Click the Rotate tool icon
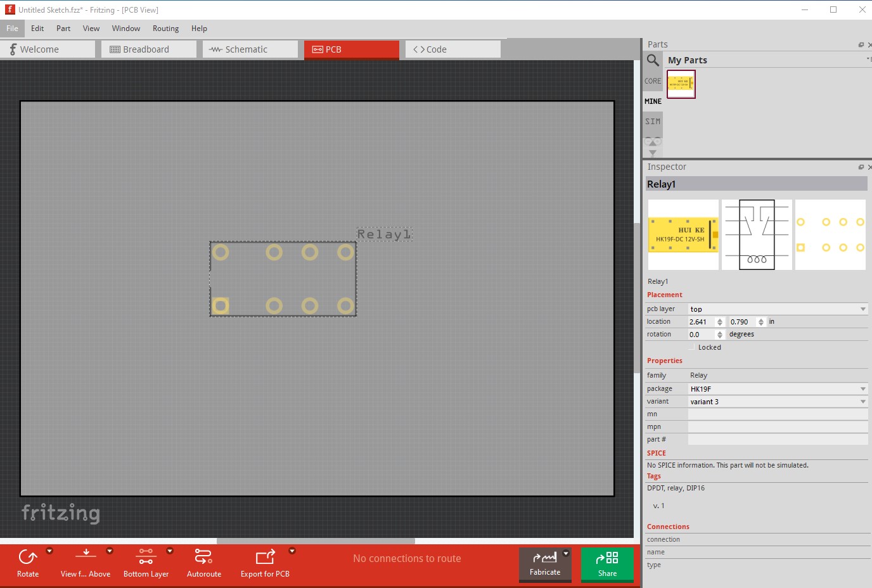The height and width of the screenshot is (588, 872). coord(28,558)
